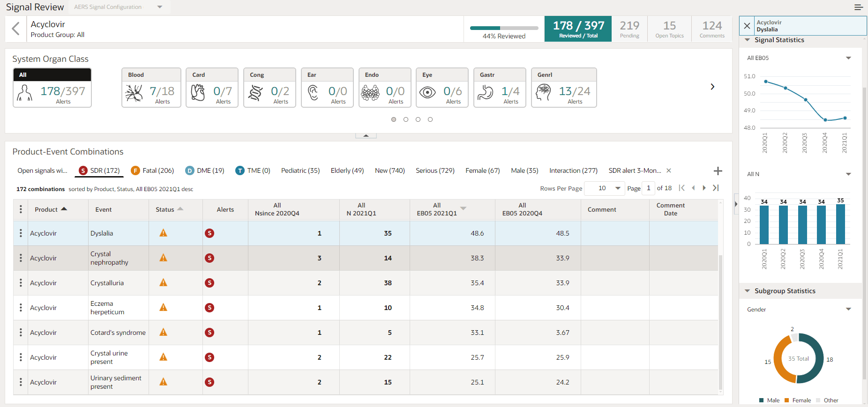The height and width of the screenshot is (407, 868).
Task: Open row menu for Crystalluria
Action: pos(21,283)
